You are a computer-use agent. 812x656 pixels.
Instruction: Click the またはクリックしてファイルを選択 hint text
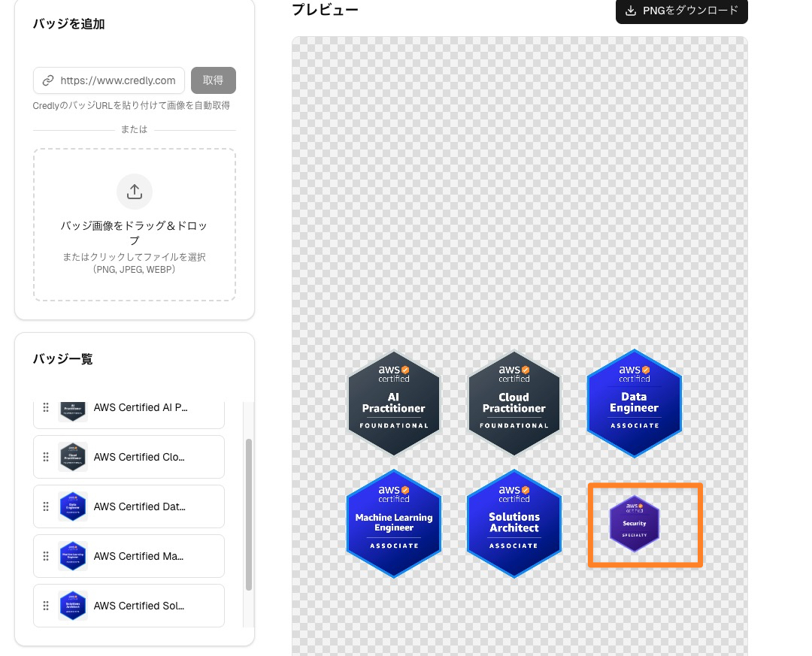pos(134,263)
